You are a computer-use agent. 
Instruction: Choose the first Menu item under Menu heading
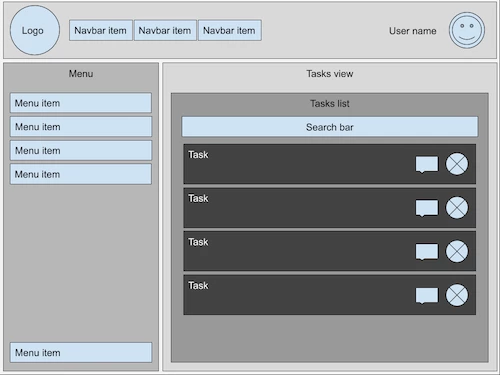pos(81,103)
